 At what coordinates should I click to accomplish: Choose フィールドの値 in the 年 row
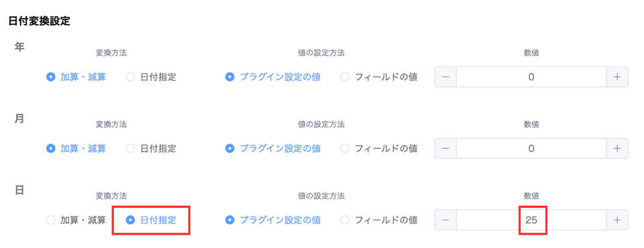coord(379,77)
